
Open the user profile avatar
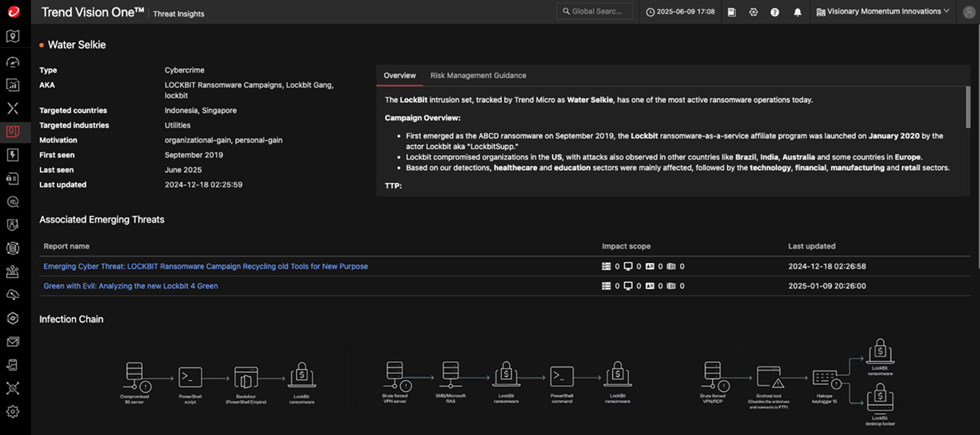click(968, 12)
